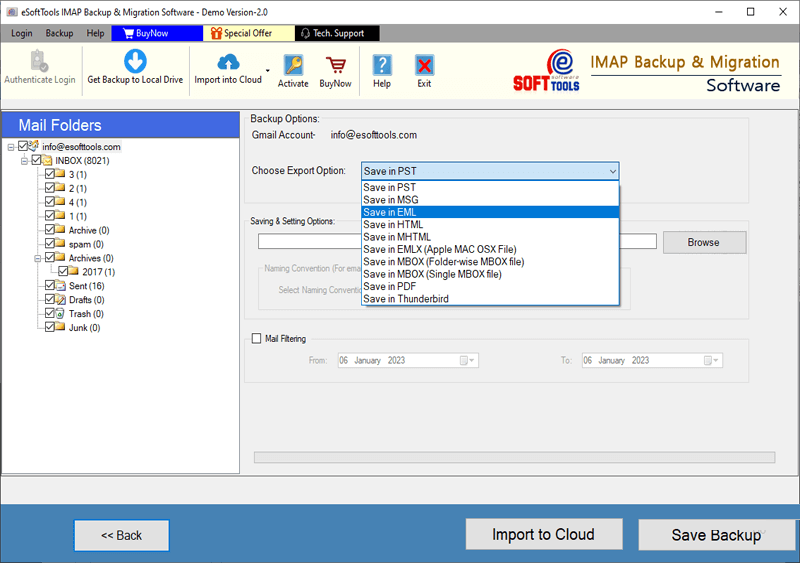This screenshot has height=563, width=800.
Task: Click the Choose Export Option combo box arrow
Action: coord(613,171)
